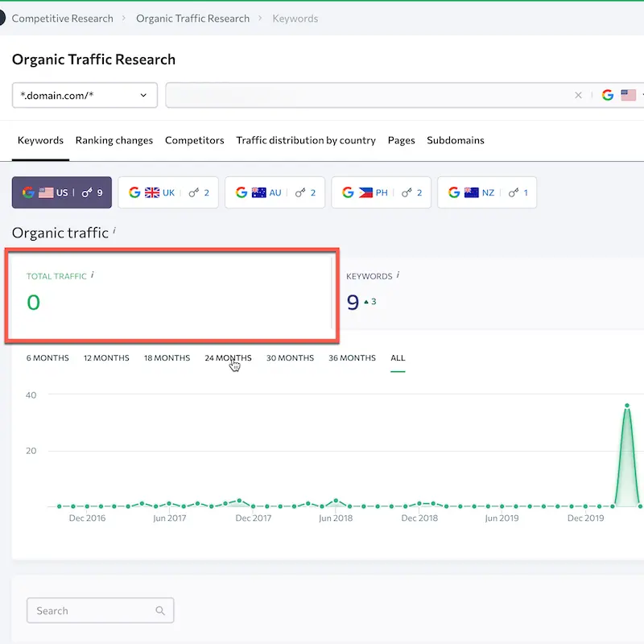Click the Keywords count 9
Image resolution: width=644 pixels, height=644 pixels.
point(353,303)
